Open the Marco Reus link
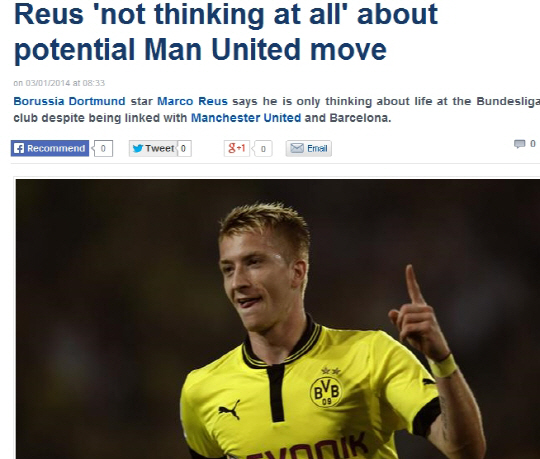 tap(192, 101)
